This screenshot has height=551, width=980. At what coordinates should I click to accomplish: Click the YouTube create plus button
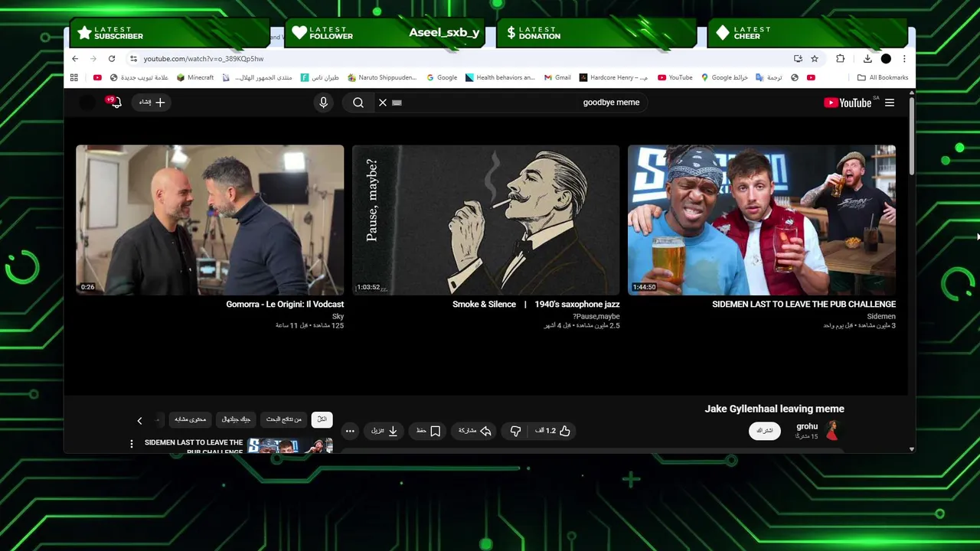click(x=152, y=102)
